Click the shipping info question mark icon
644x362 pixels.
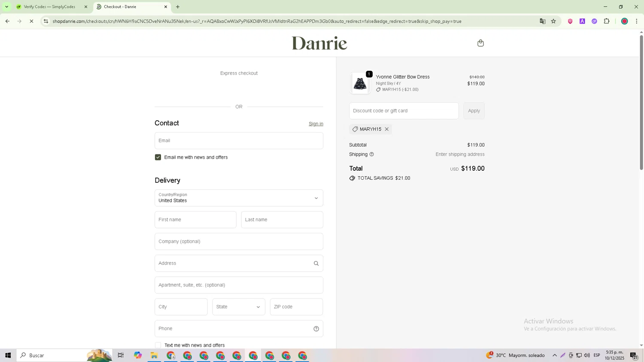[x=372, y=154]
